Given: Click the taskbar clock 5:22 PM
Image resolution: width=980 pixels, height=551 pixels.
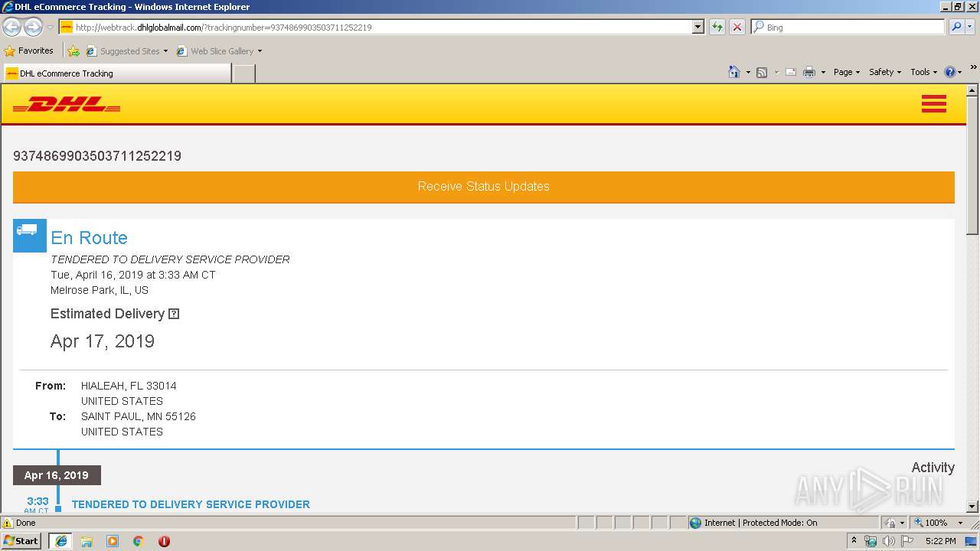Looking at the screenshot, I should coord(940,541).
